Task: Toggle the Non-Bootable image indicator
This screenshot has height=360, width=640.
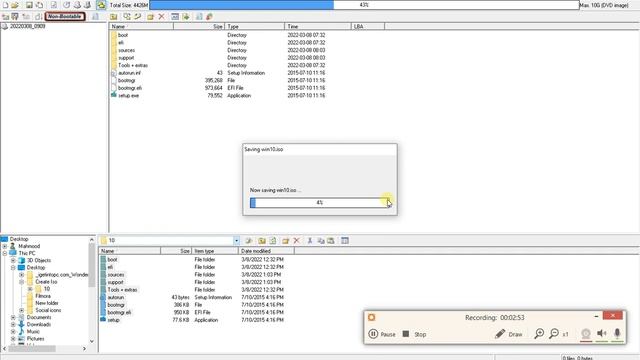Action: tap(65, 16)
